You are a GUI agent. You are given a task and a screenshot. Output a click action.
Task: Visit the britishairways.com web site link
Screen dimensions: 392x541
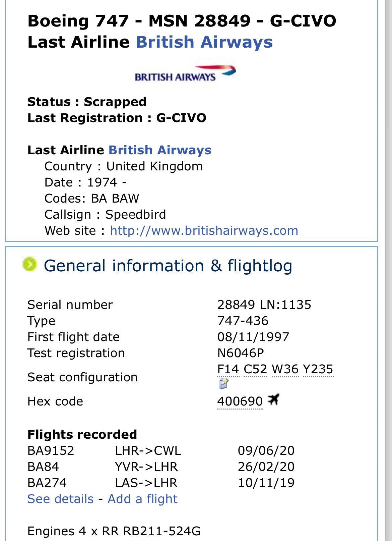[204, 231]
